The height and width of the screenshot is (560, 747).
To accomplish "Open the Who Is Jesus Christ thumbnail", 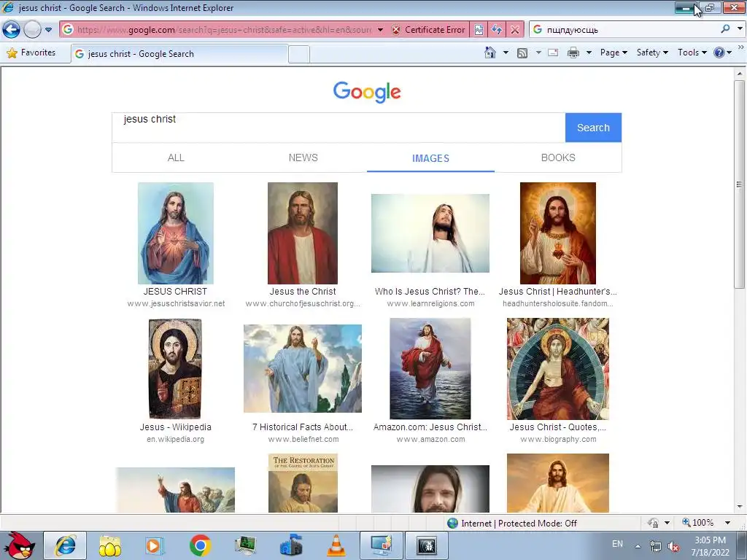I will point(430,233).
